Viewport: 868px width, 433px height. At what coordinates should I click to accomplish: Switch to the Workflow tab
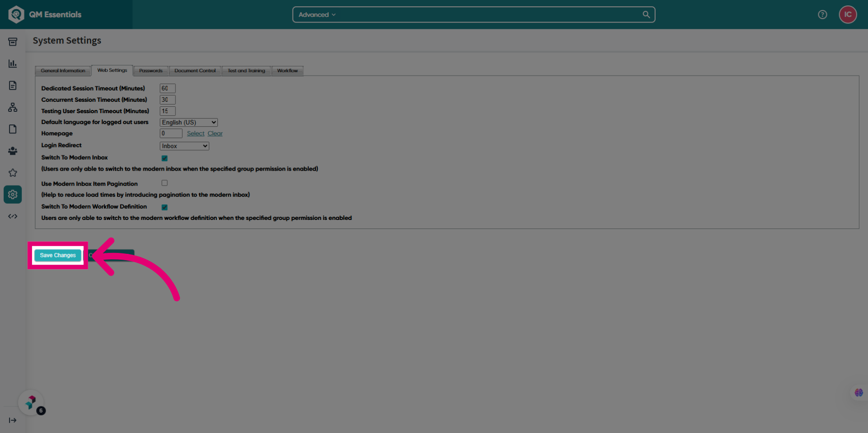pos(288,71)
